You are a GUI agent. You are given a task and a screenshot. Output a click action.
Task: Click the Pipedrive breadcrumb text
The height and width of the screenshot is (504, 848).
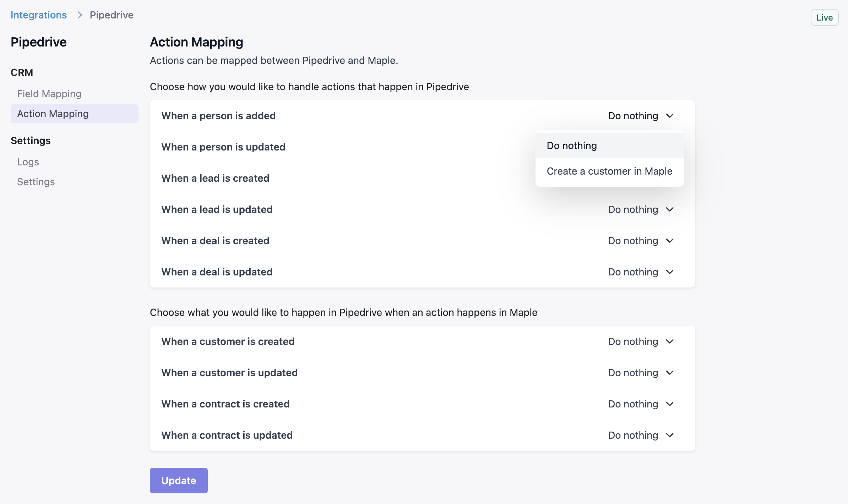click(112, 15)
